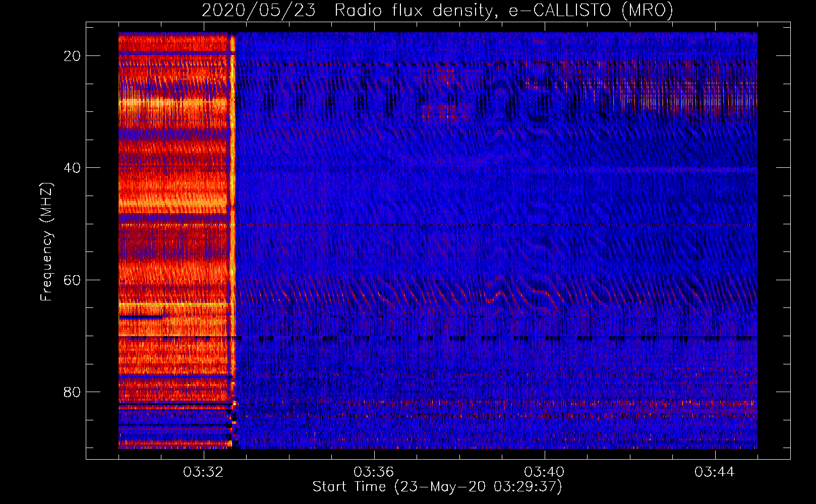Click the '03:44' time tick label
The height and width of the screenshot is (504, 816).
tap(715, 472)
